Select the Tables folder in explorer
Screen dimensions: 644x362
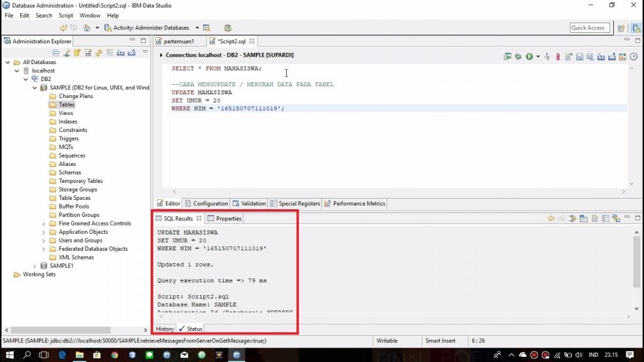tap(67, 105)
